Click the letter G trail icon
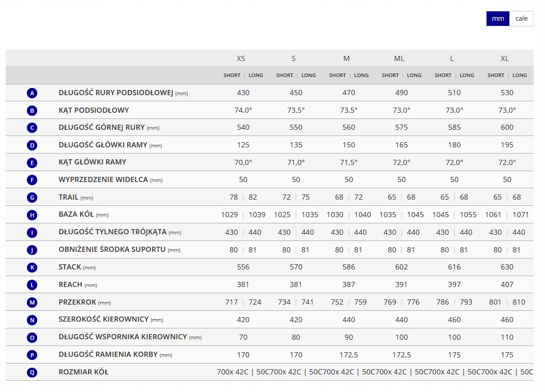545x392 pixels. [32, 198]
